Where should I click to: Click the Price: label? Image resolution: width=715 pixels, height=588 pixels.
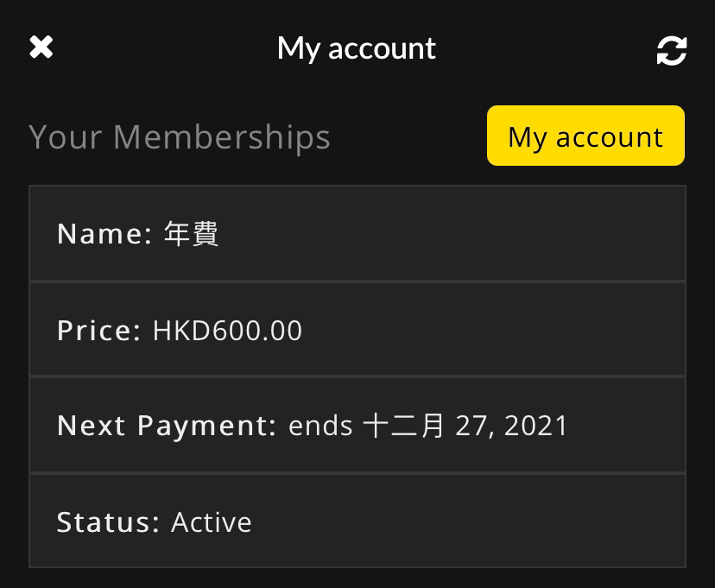(x=99, y=331)
